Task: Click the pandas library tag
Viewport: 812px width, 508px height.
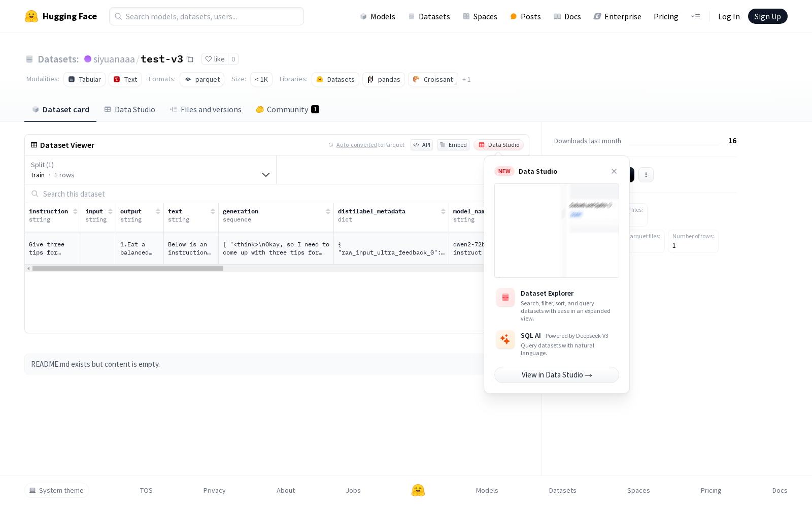Action: click(384, 79)
